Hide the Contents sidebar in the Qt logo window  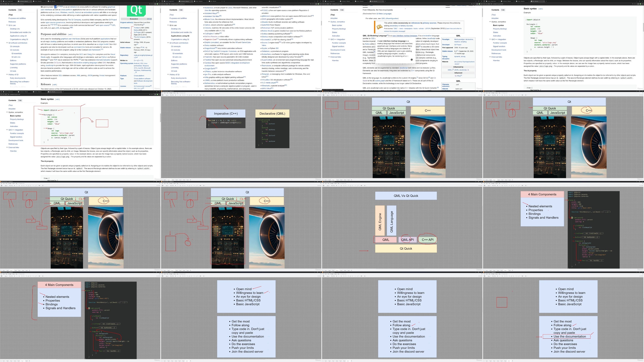pos(20,10)
